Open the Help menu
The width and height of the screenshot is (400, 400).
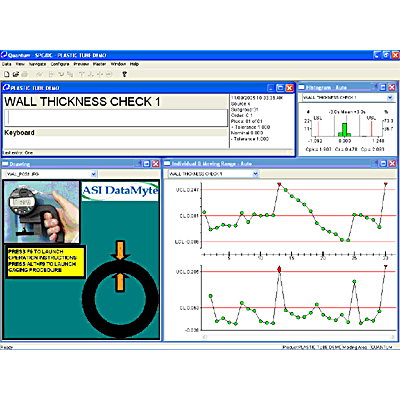click(134, 64)
